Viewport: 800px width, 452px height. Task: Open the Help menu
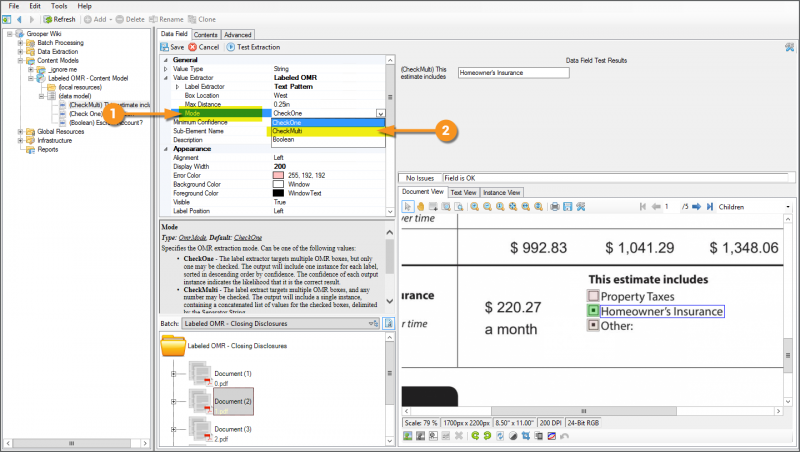(84, 6)
